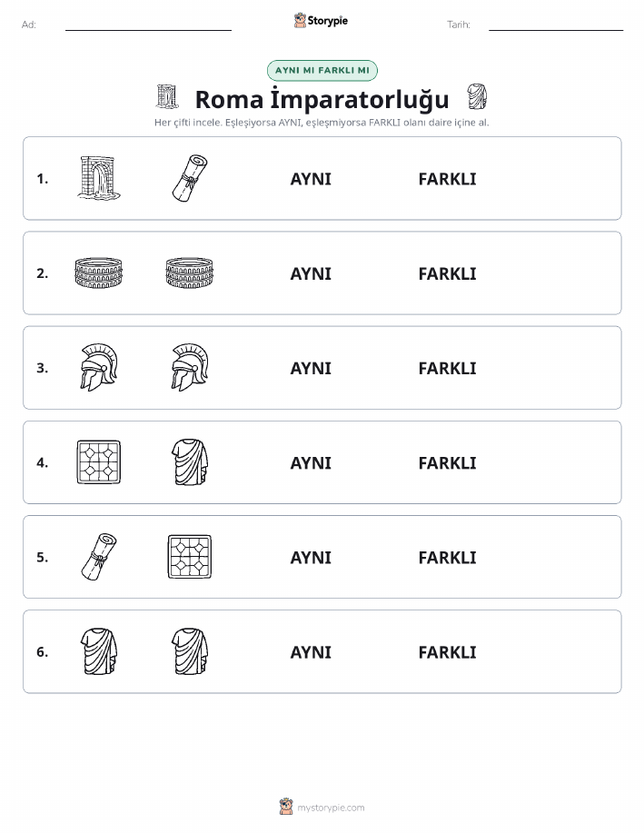Click the mosaic tile icon in row 4
The image size is (644, 833).
[x=99, y=462]
